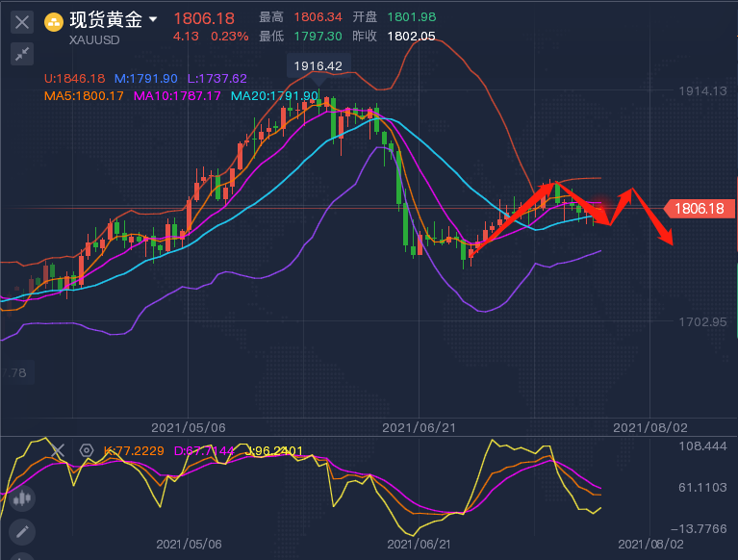Viewport: 738px width, 560px height.
Task: Click the gold bar logo icon
Action: click(56, 20)
